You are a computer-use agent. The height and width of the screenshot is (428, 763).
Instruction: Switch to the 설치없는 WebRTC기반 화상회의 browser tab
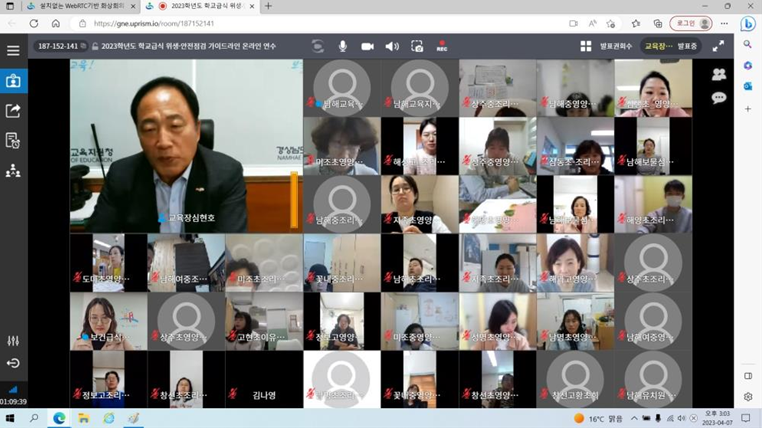(x=82, y=6)
